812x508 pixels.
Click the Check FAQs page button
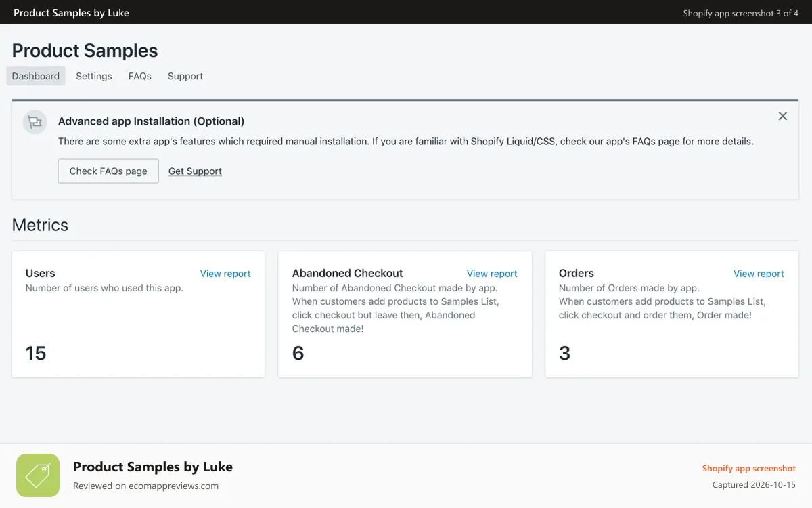coord(108,171)
